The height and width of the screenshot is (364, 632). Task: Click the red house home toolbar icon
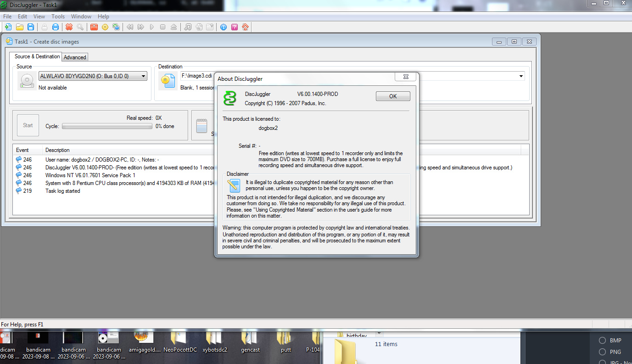246,27
